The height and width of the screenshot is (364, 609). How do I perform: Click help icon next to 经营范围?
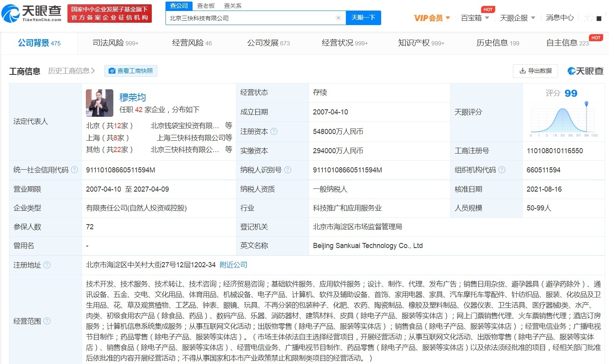(x=47, y=321)
